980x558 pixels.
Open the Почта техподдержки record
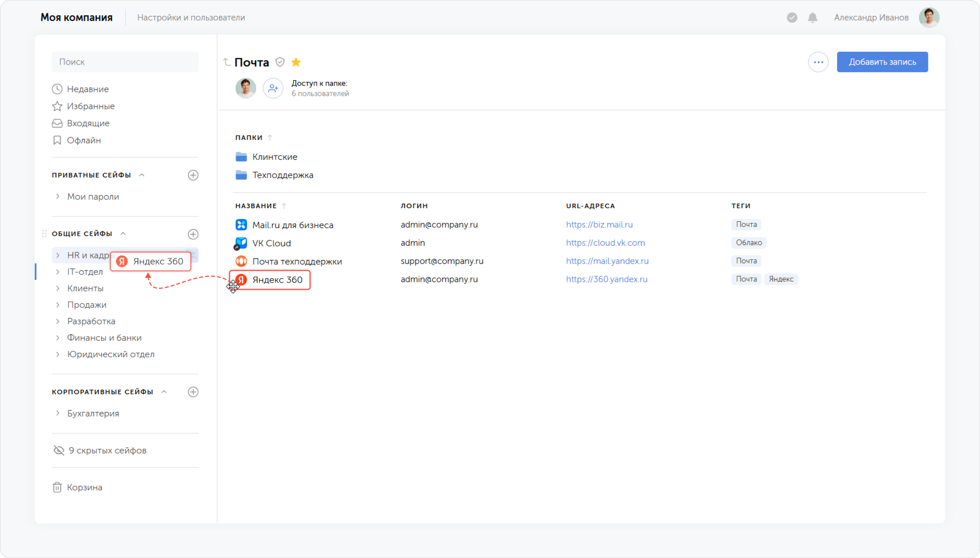[x=289, y=261]
